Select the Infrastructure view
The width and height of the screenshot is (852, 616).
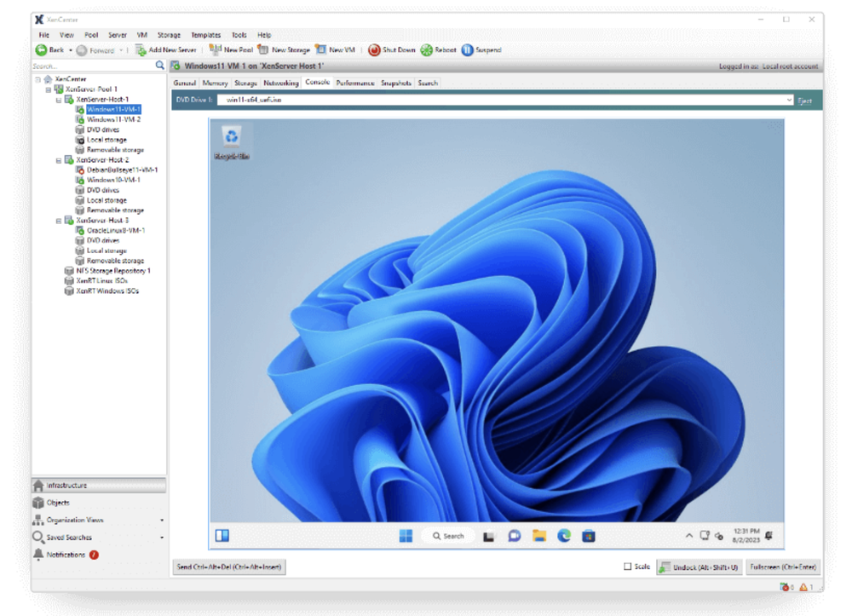click(99, 485)
